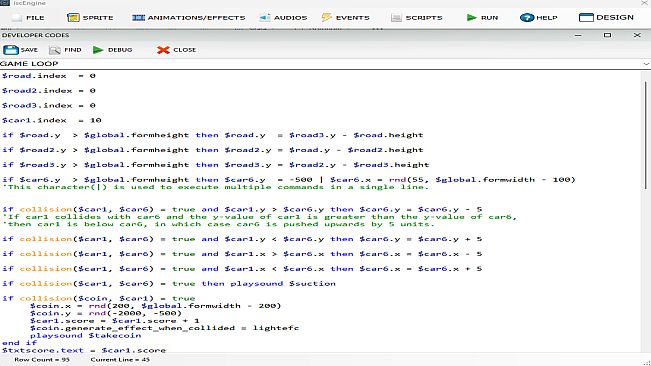Click the 'Current Line = 45' status text

point(120,360)
